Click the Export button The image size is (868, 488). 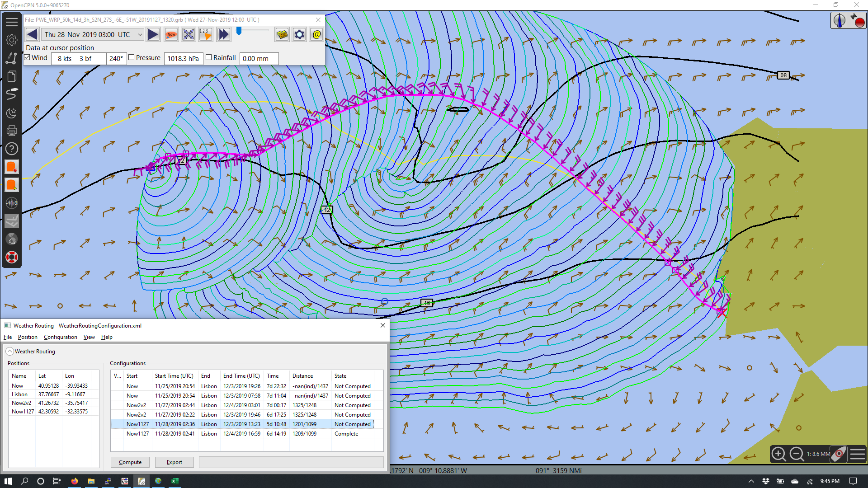[175, 462]
